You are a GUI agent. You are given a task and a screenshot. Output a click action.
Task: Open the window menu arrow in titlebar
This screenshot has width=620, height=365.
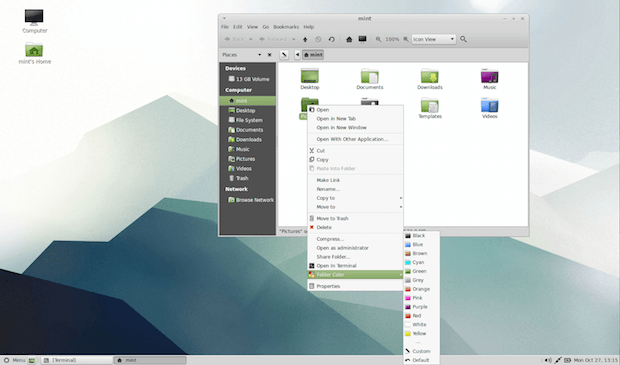click(x=224, y=18)
